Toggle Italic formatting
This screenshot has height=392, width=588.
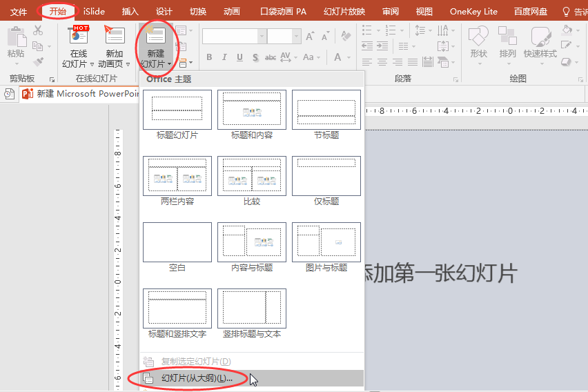[x=224, y=57]
